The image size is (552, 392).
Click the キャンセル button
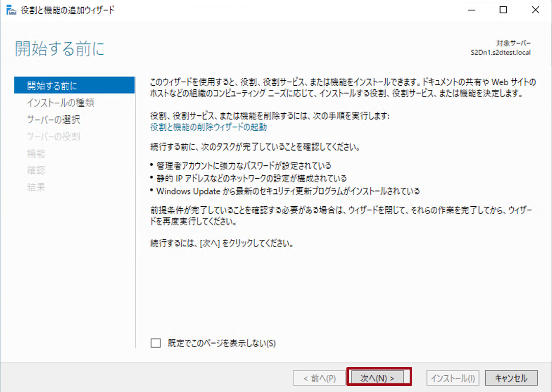511,378
